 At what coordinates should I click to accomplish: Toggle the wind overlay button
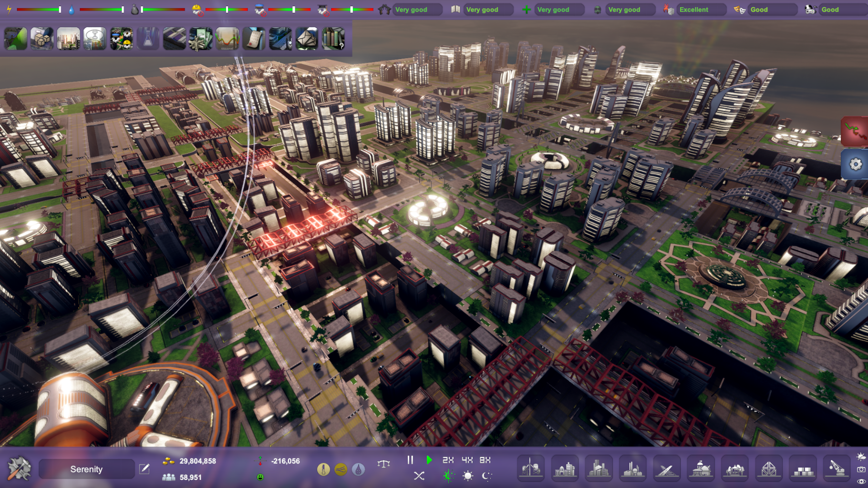point(341,469)
